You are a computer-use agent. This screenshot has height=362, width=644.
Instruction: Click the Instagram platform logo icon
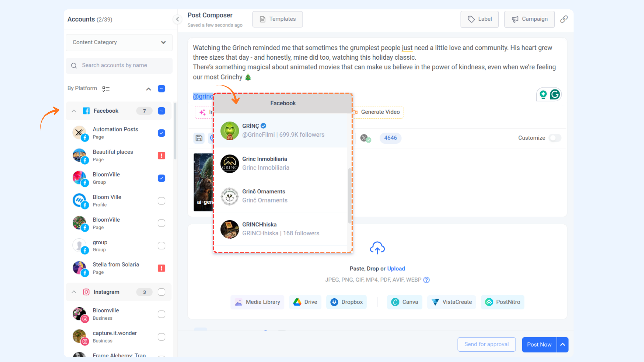(x=86, y=292)
